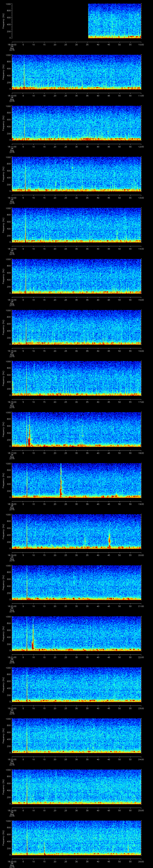Click the 15:00 end time label
The height and width of the screenshot is (868, 153).
pyautogui.click(x=141, y=300)
